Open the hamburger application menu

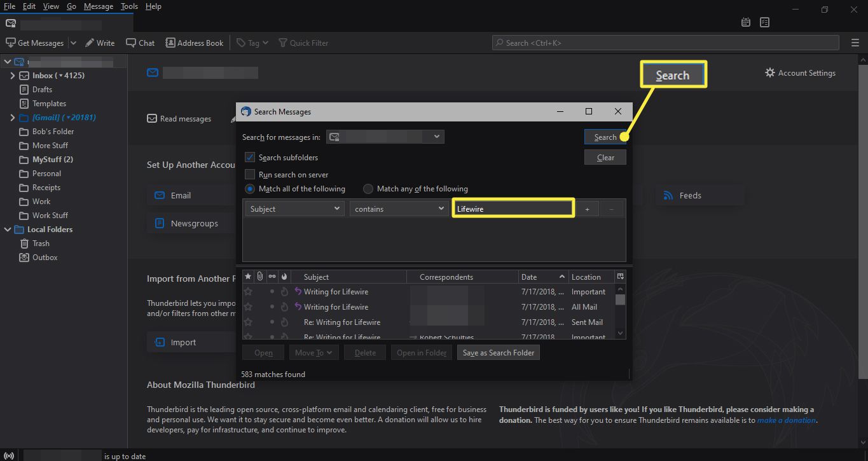[x=855, y=43]
